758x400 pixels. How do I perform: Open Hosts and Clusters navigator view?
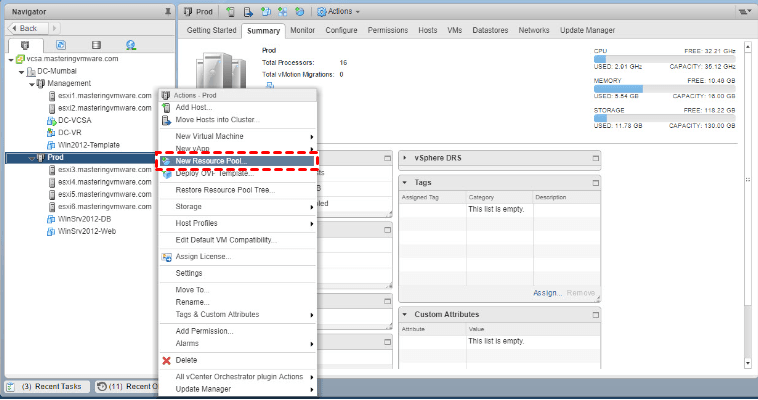point(25,45)
